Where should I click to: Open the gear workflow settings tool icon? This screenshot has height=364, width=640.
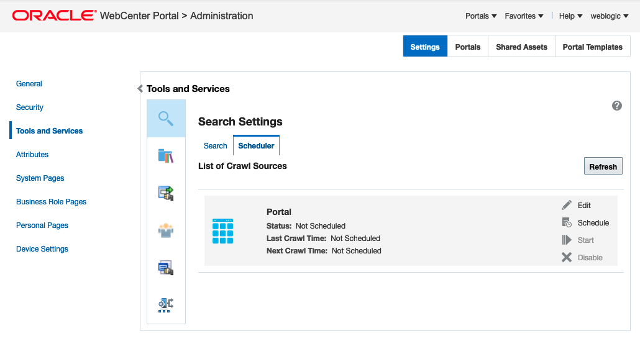coord(166,305)
